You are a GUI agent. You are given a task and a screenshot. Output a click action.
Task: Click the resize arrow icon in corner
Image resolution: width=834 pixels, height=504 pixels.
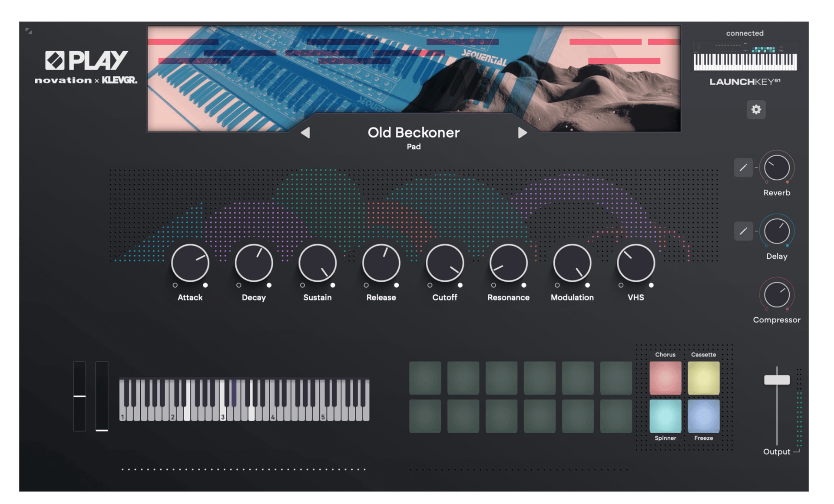click(x=29, y=31)
